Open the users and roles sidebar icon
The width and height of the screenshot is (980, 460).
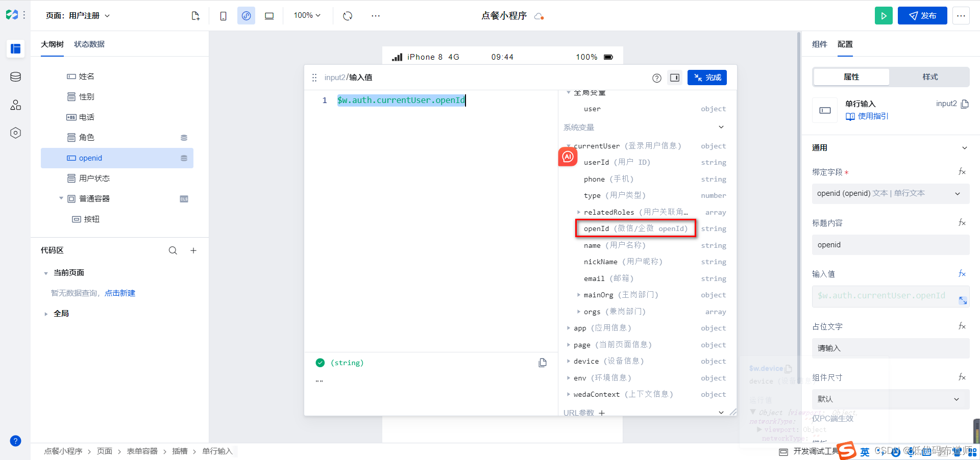click(15, 105)
